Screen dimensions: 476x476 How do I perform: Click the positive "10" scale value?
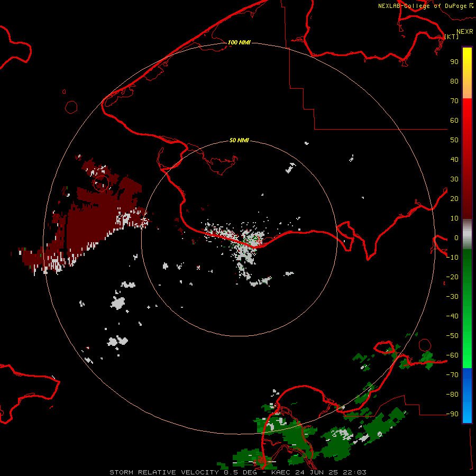(454, 218)
